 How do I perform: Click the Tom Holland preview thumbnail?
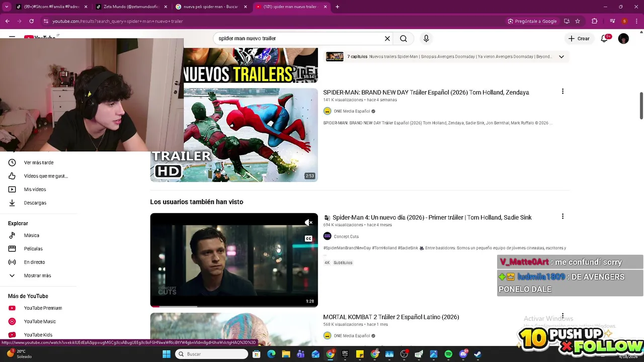point(234,260)
